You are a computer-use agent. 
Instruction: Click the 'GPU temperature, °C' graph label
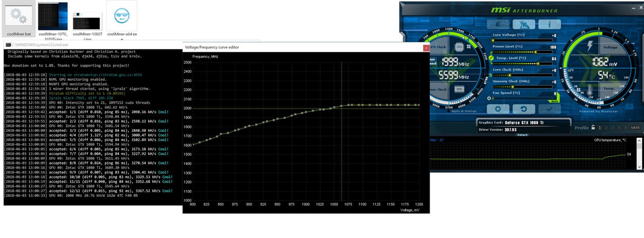[x=610, y=140]
